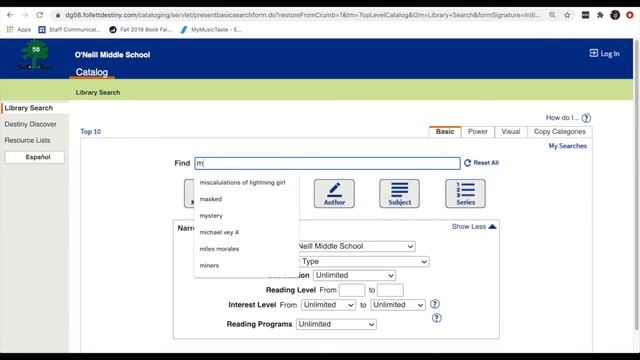Viewport: 640px width, 360px height.
Task: Open the My Searches link
Action: 567,146
